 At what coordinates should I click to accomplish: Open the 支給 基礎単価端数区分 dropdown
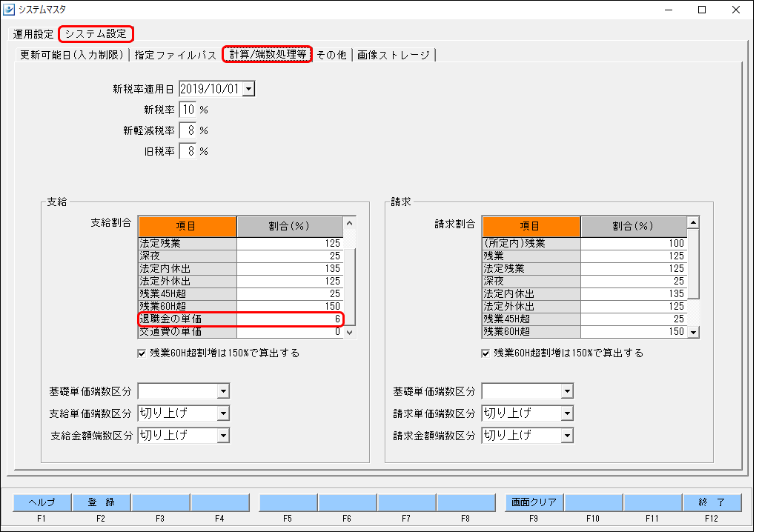223,391
